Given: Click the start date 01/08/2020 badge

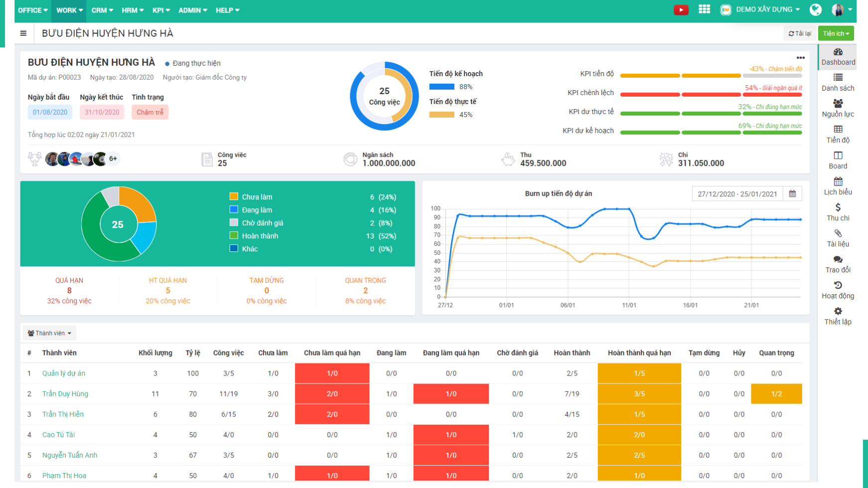Looking at the screenshot, I should pyautogui.click(x=50, y=112).
